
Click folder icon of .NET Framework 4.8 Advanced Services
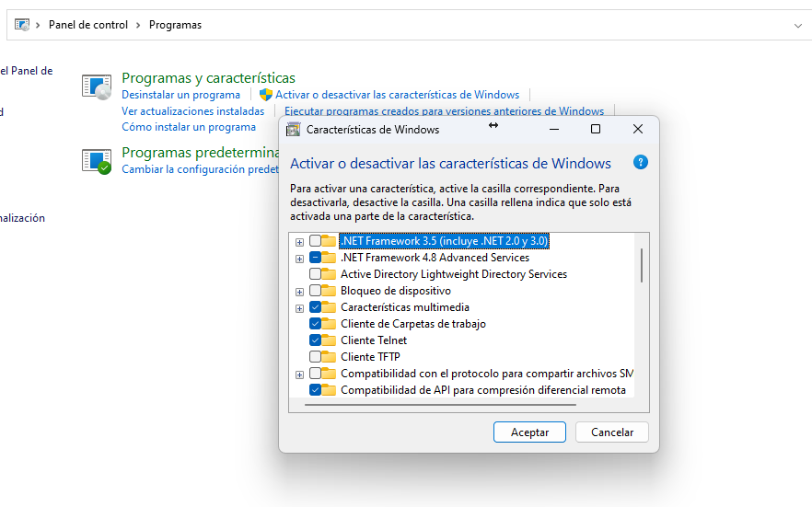pyautogui.click(x=329, y=257)
